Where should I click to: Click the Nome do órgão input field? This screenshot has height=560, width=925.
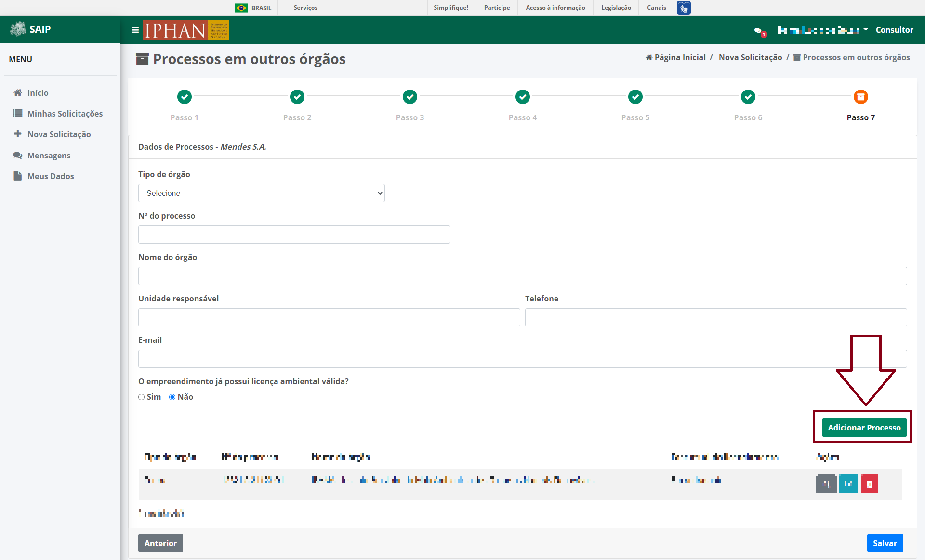(x=523, y=276)
